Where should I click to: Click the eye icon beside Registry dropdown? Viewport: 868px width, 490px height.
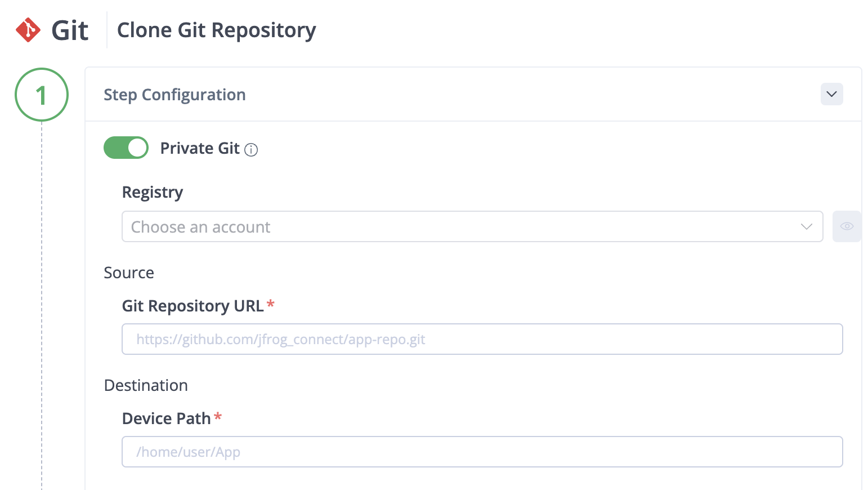pos(847,226)
